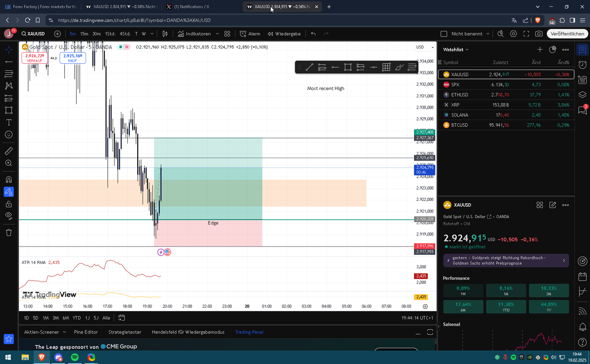The height and width of the screenshot is (364, 590).
Task: Undo the last chart action
Action: tap(313, 34)
